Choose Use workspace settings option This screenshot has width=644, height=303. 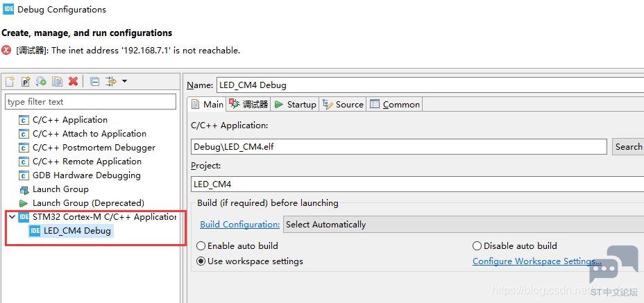pyautogui.click(x=201, y=261)
